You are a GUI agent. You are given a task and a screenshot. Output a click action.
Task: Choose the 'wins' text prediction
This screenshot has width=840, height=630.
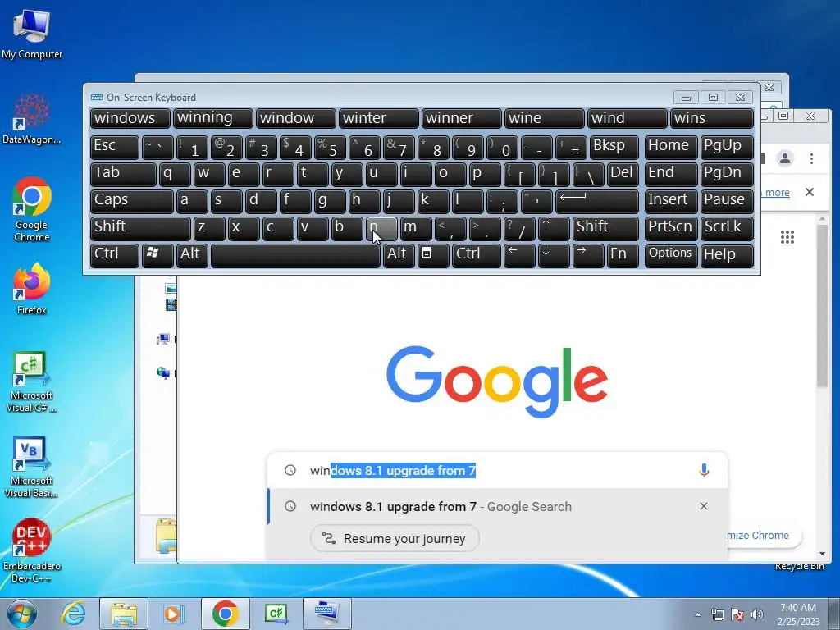711,118
